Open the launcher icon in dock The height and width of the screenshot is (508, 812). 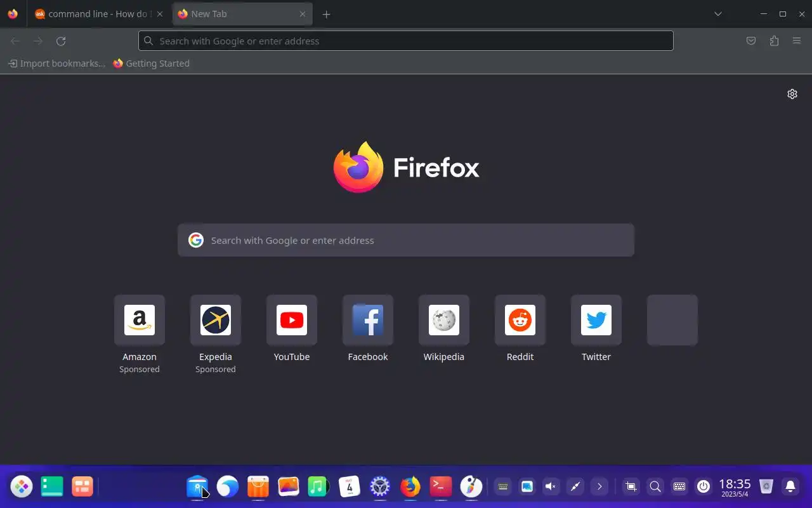coord(22,486)
